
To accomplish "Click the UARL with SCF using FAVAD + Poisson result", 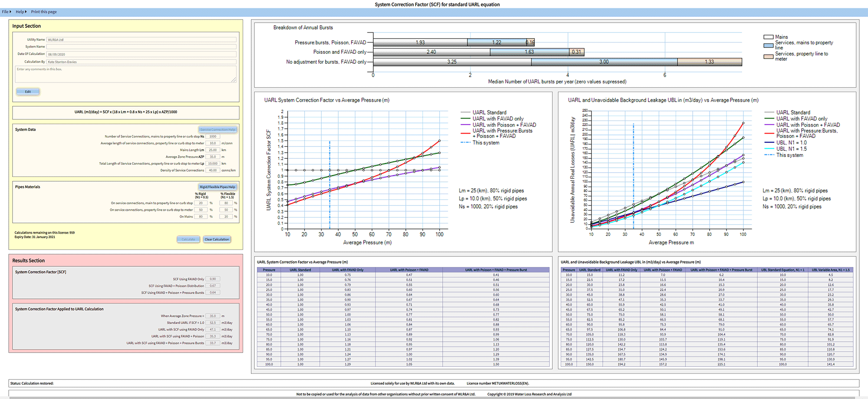I will tap(213, 336).
